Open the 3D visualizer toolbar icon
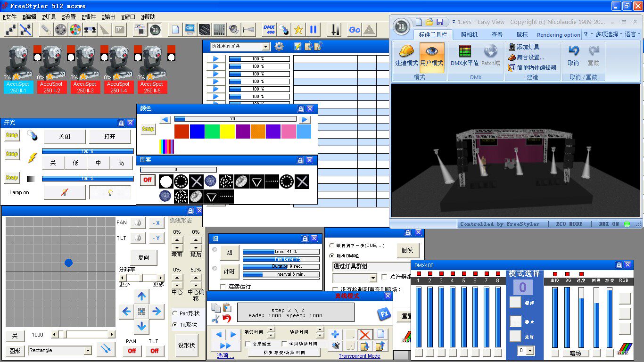The width and height of the screenshot is (644, 362). 155,30
